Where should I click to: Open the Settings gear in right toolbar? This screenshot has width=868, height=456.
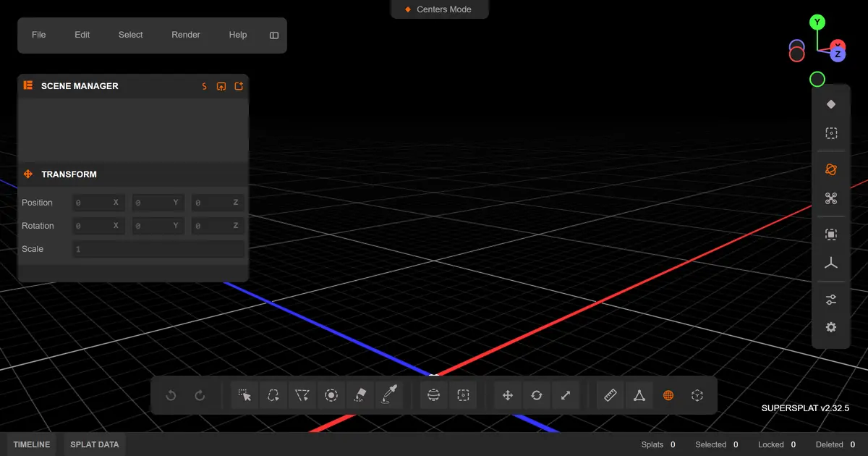831,327
